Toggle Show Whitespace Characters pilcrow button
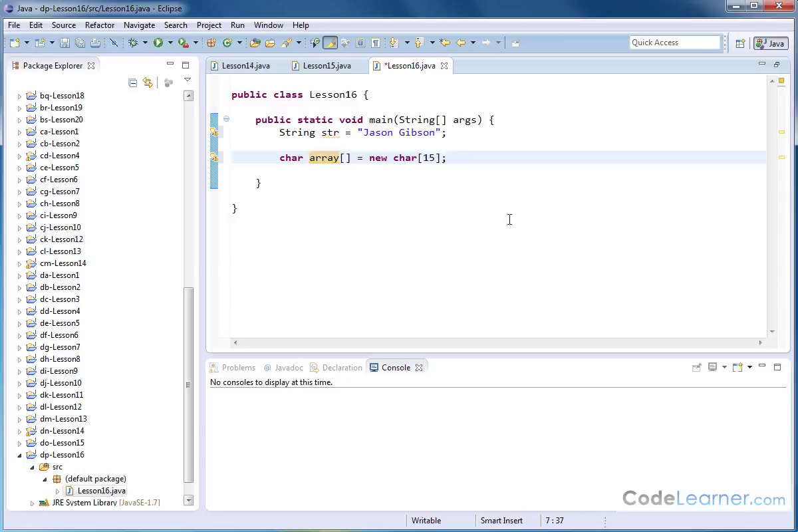Viewport: 798px width, 532px height. click(x=376, y=43)
